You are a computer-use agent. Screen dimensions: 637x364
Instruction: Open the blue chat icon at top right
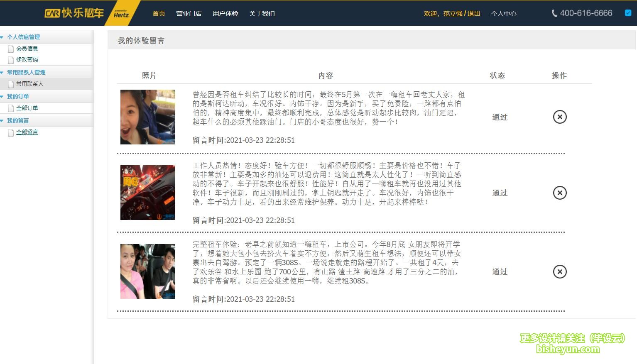point(627,13)
